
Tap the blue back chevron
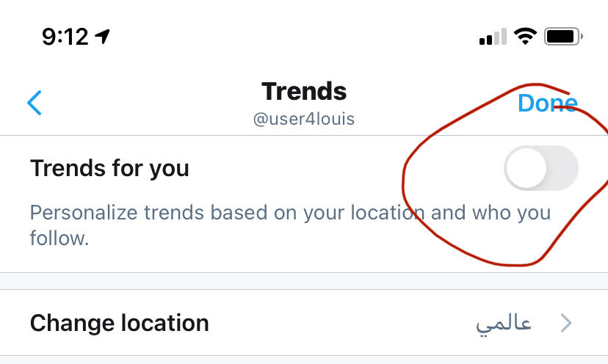click(x=34, y=103)
